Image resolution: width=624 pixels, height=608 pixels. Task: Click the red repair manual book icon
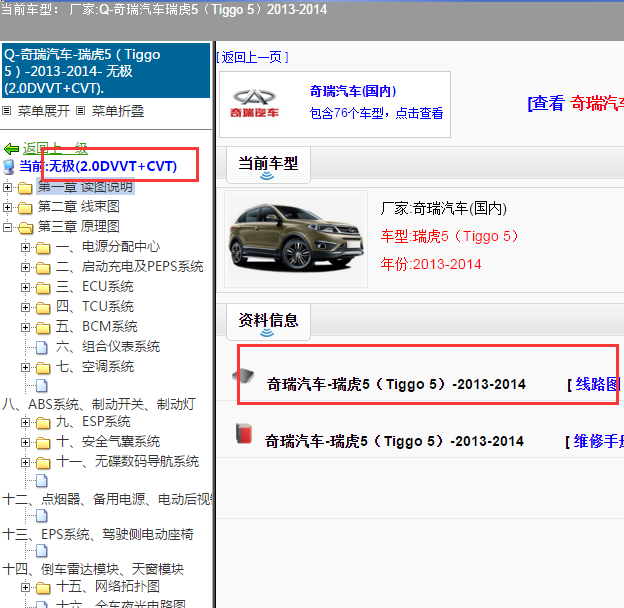[244, 433]
